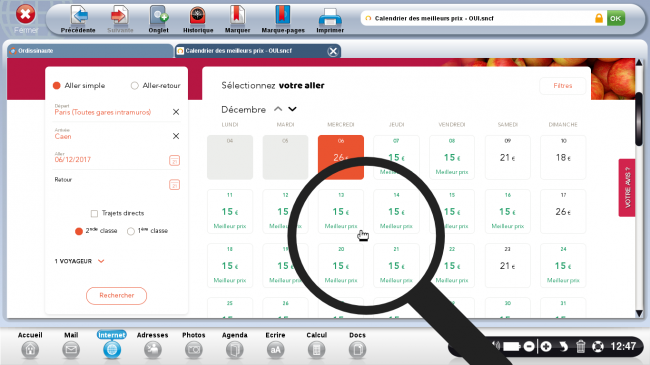Image resolution: width=650 pixels, height=365 pixels.
Task: Enable the Trajets directs checkbox
Action: click(94, 213)
